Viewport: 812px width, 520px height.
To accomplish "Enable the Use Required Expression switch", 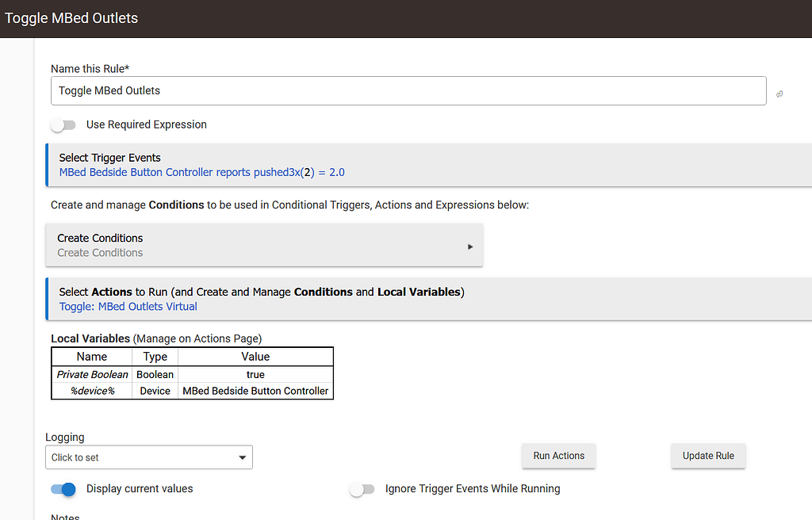I will pos(63,124).
